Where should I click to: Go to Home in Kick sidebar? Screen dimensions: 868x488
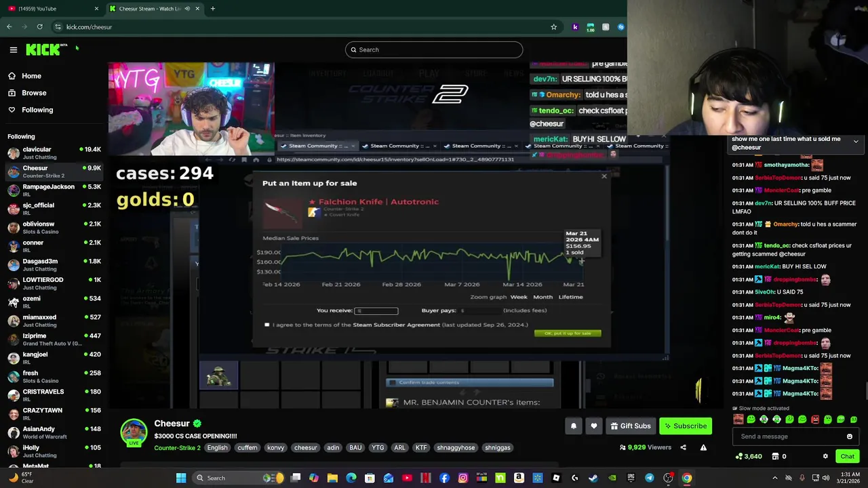[31, 76]
